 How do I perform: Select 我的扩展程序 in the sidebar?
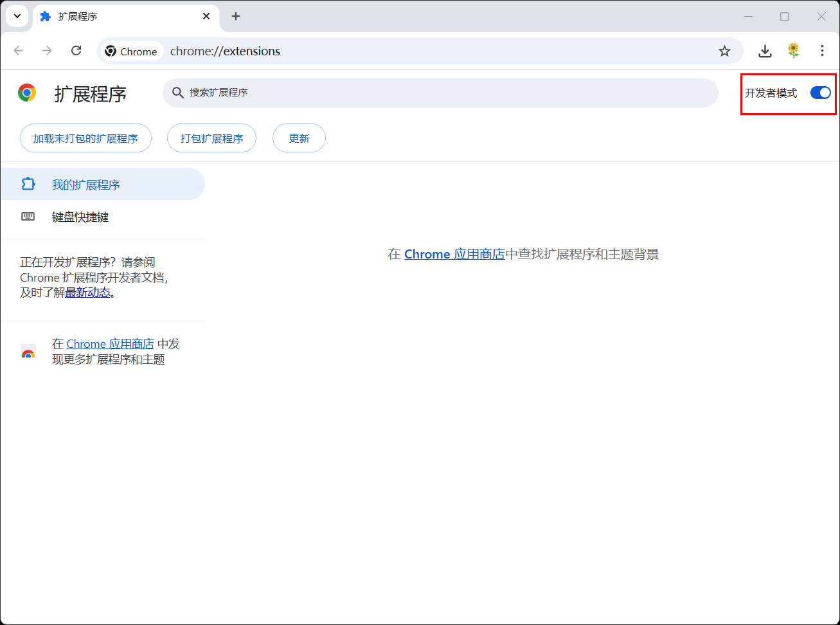click(85, 185)
